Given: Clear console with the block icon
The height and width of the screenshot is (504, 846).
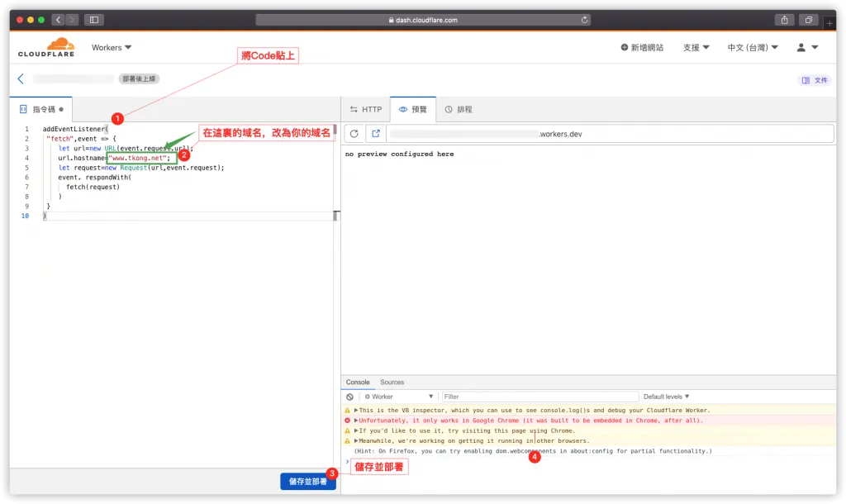Looking at the screenshot, I should pyautogui.click(x=349, y=397).
